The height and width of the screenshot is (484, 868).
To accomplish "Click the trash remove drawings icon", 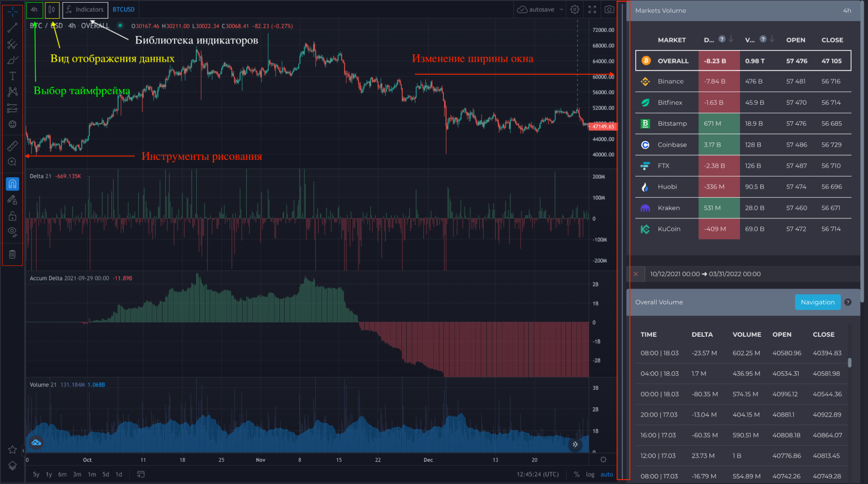I will [12, 255].
